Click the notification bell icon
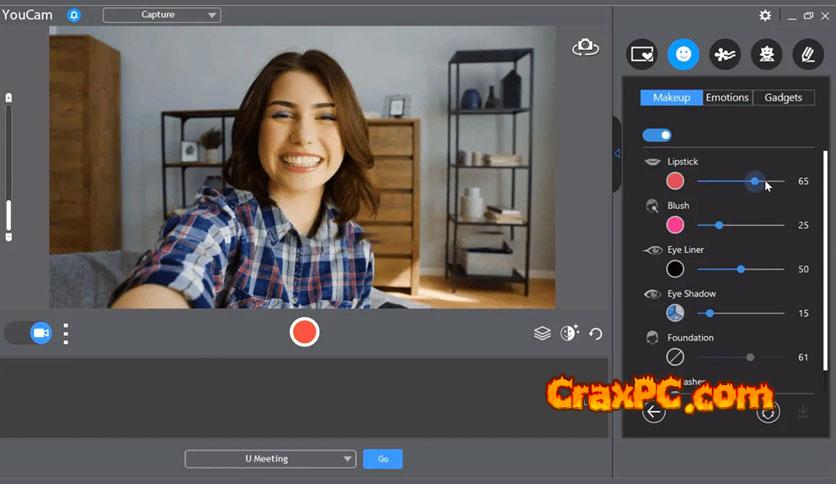The height and width of the screenshot is (484, 836). tap(74, 16)
